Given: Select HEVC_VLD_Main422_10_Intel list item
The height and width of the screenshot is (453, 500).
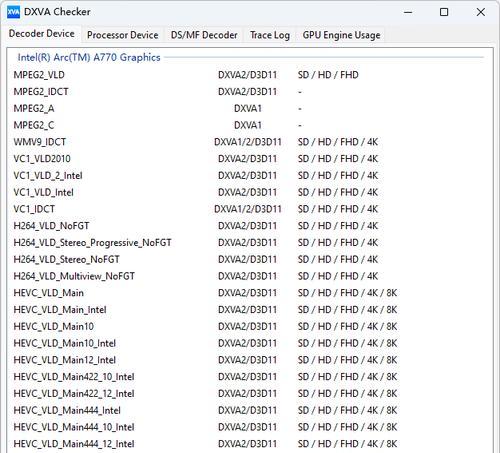Looking at the screenshot, I should point(249,377).
